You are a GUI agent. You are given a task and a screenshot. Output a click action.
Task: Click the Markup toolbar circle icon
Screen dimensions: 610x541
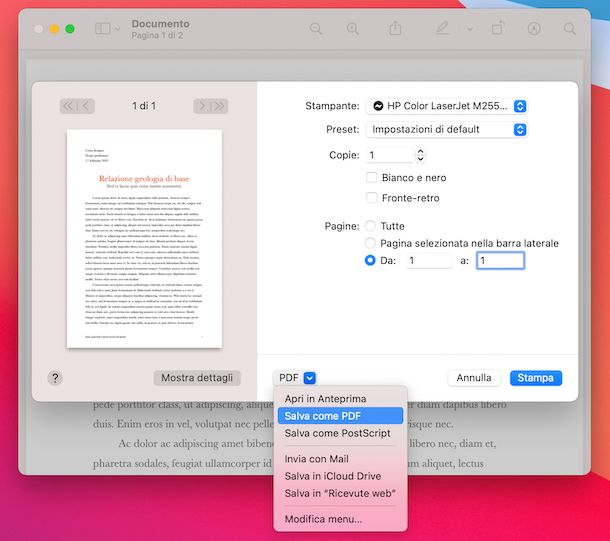534,29
